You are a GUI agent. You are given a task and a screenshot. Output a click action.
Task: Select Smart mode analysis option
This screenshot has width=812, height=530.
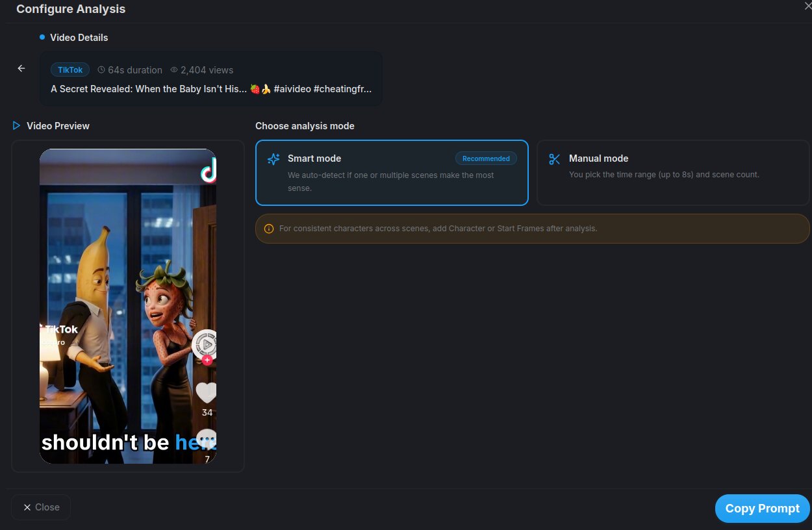coord(392,173)
